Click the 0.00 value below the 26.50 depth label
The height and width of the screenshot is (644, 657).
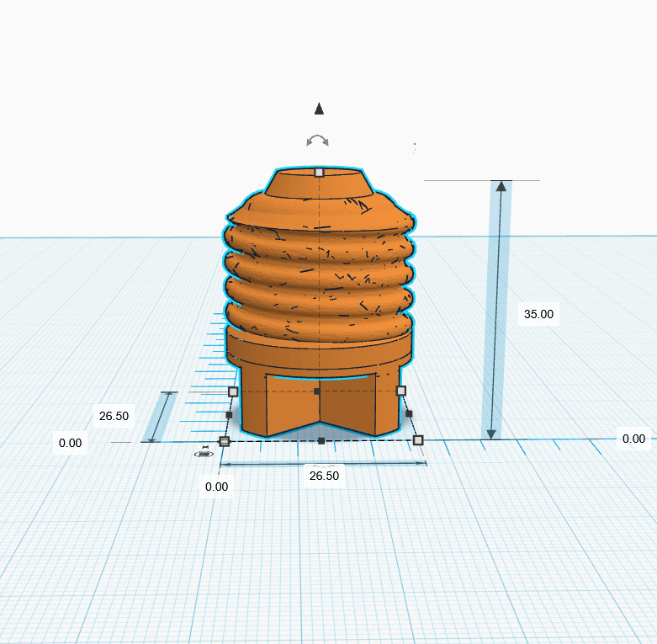(70, 443)
